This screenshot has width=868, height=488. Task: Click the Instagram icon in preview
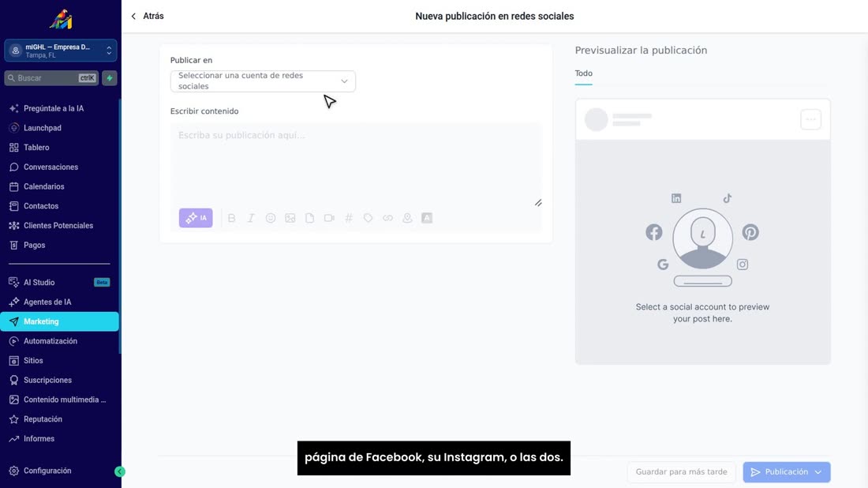(x=743, y=265)
